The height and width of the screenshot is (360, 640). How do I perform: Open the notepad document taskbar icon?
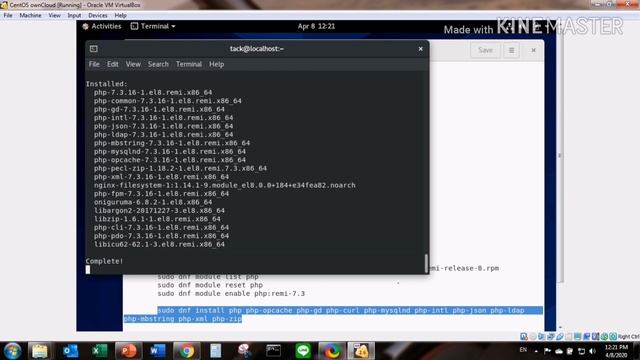pos(216,351)
